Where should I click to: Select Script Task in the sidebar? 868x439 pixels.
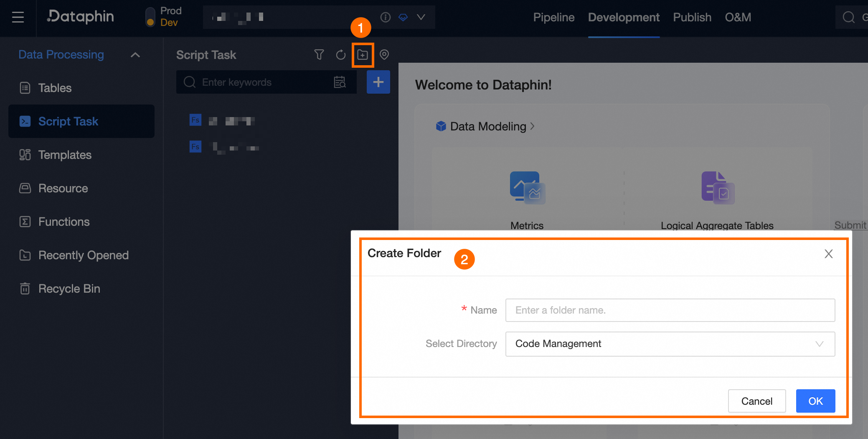pyautogui.click(x=81, y=121)
